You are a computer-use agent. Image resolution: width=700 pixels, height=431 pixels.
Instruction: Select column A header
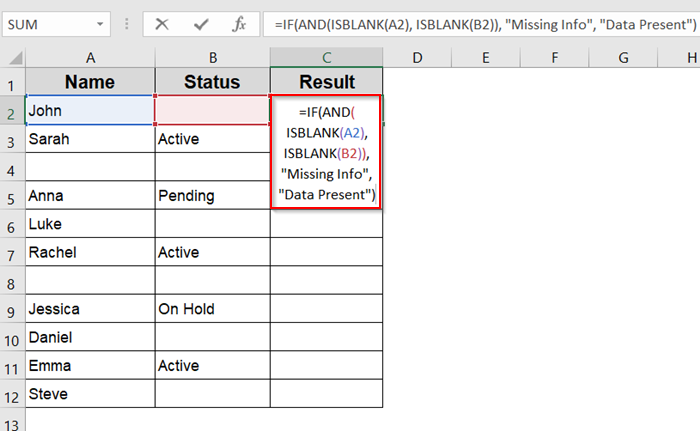click(x=90, y=58)
